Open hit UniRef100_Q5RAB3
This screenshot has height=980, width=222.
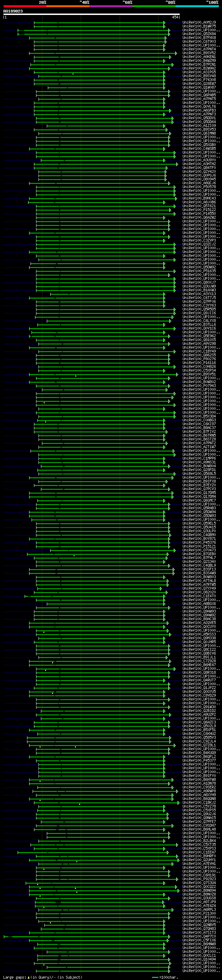tap(199, 508)
